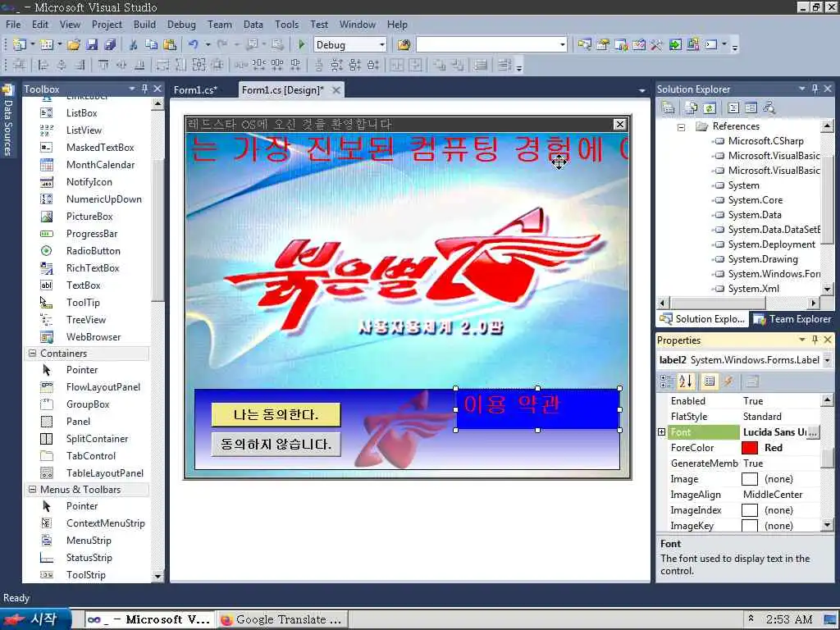Select the RadioButton control in Toolbox
Viewport: 840px width, 630px height.
point(93,251)
